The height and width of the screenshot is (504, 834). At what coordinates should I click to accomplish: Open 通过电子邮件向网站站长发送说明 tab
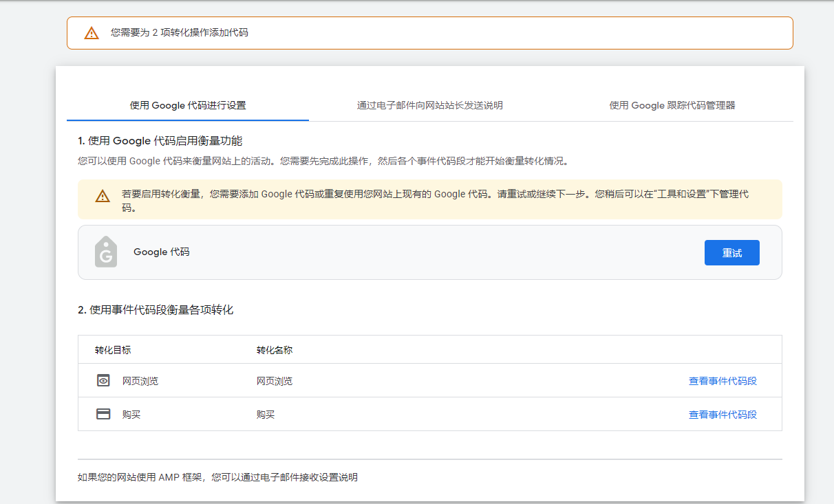(430, 105)
